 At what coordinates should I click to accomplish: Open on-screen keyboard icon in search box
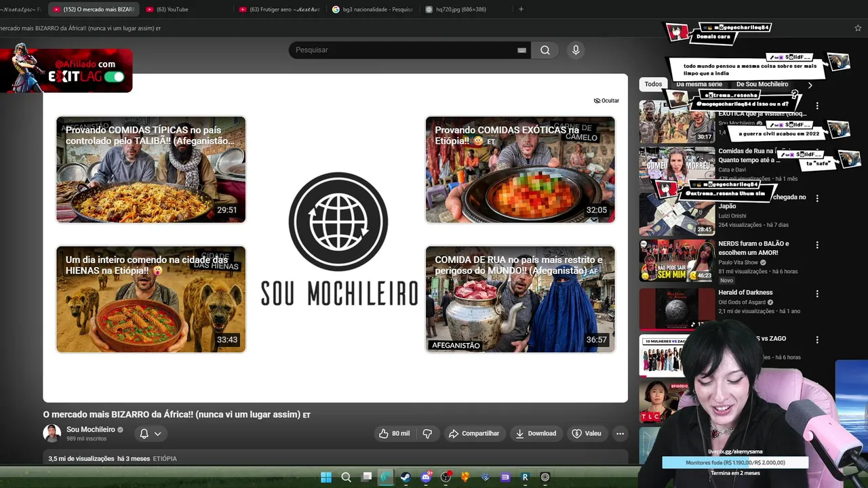coord(521,50)
